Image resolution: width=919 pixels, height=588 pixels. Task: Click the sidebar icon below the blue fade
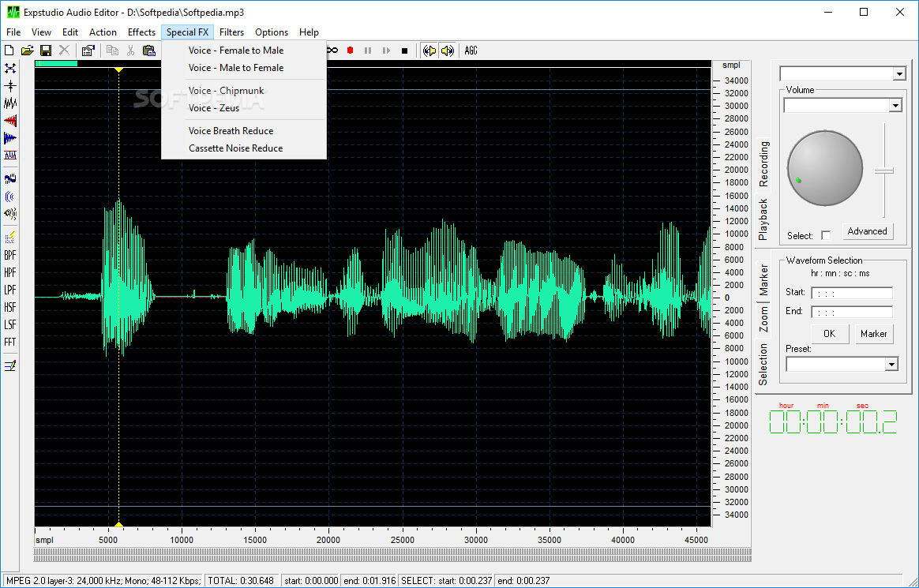click(x=10, y=155)
